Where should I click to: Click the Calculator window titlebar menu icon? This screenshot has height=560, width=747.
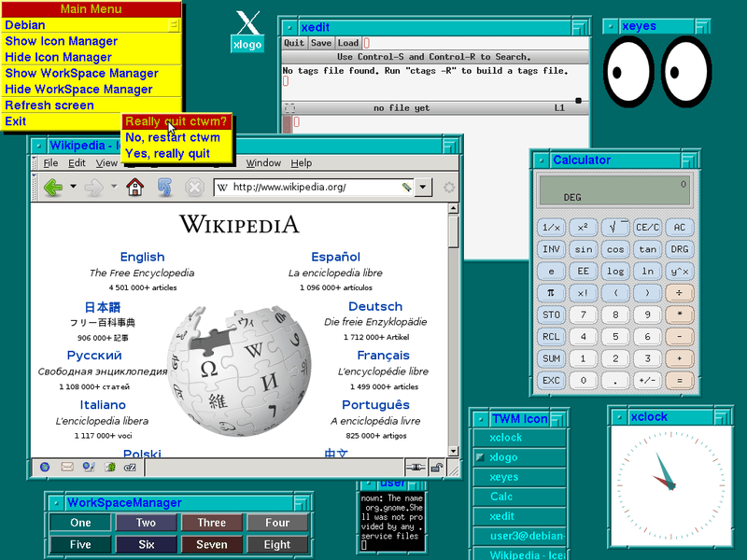click(542, 161)
